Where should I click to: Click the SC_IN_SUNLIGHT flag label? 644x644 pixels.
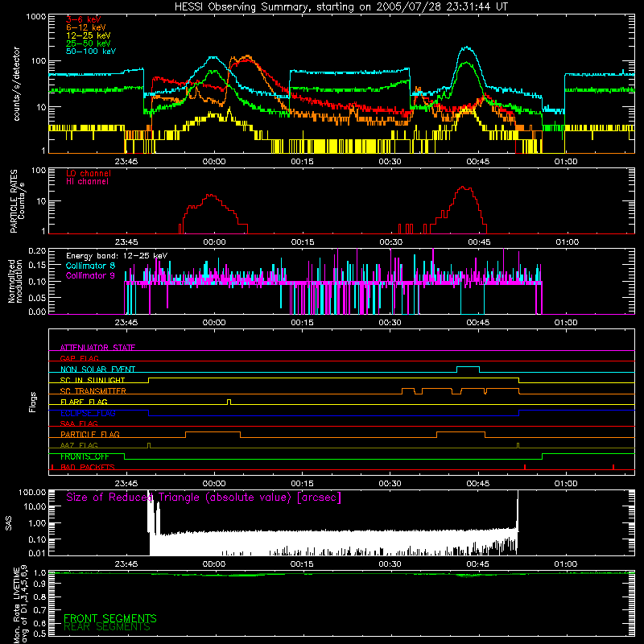93,380
